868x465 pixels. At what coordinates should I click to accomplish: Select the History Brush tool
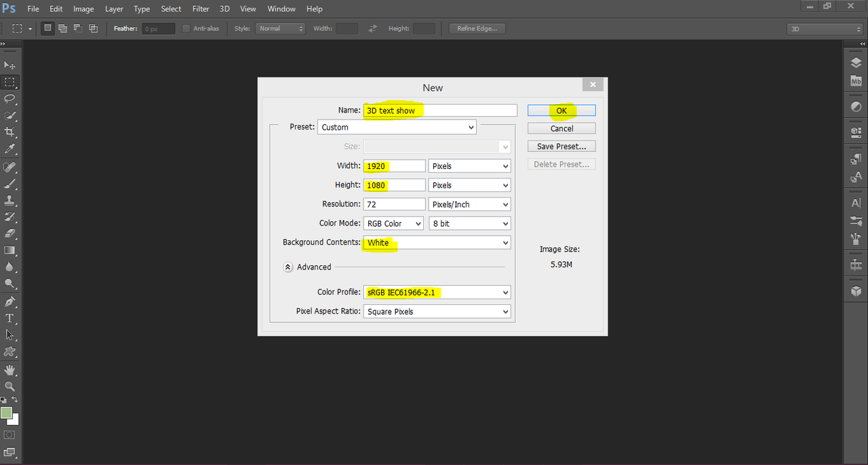point(9,217)
